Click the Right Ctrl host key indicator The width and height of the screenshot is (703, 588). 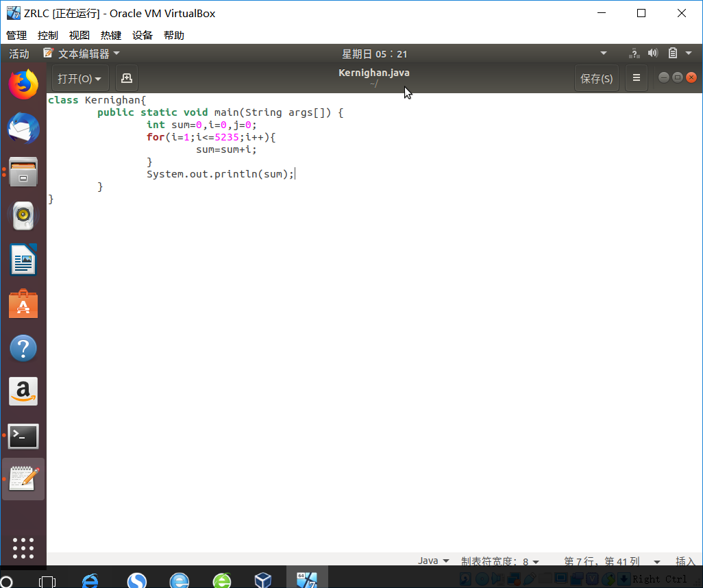(x=659, y=579)
